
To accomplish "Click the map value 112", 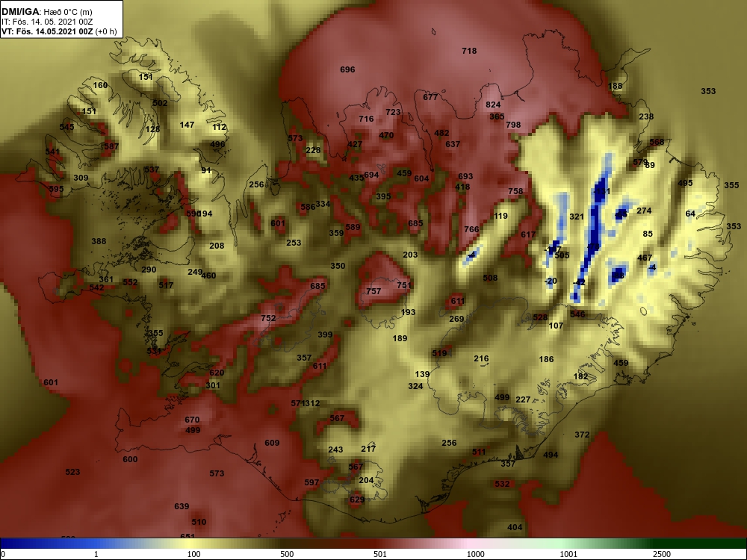I will [219, 127].
